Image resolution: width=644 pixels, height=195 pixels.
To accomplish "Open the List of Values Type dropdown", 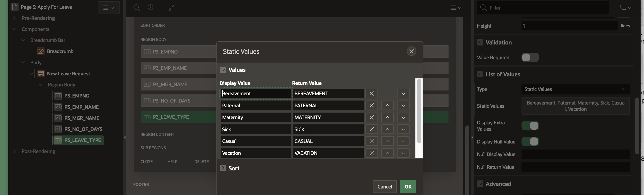I will coord(575,89).
